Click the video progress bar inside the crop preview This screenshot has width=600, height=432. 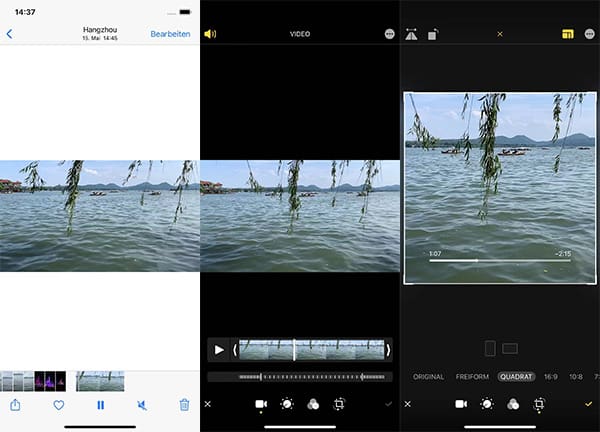(x=500, y=261)
